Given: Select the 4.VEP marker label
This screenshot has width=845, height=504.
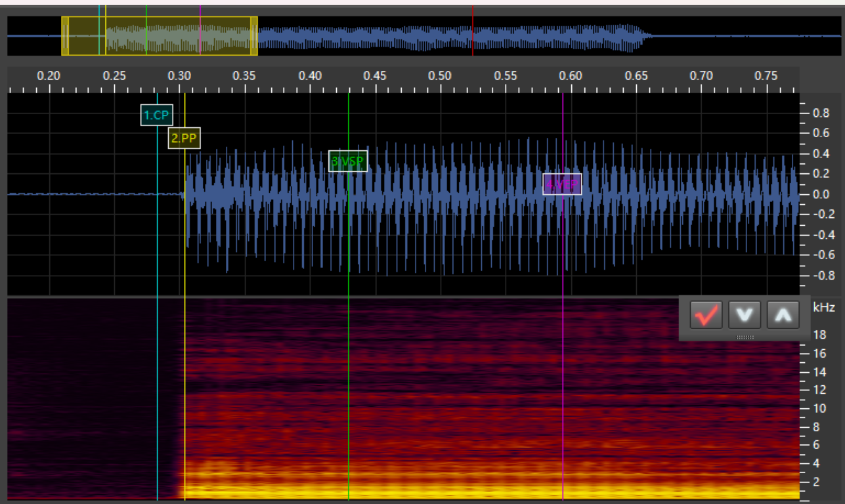Looking at the screenshot, I should [x=562, y=184].
